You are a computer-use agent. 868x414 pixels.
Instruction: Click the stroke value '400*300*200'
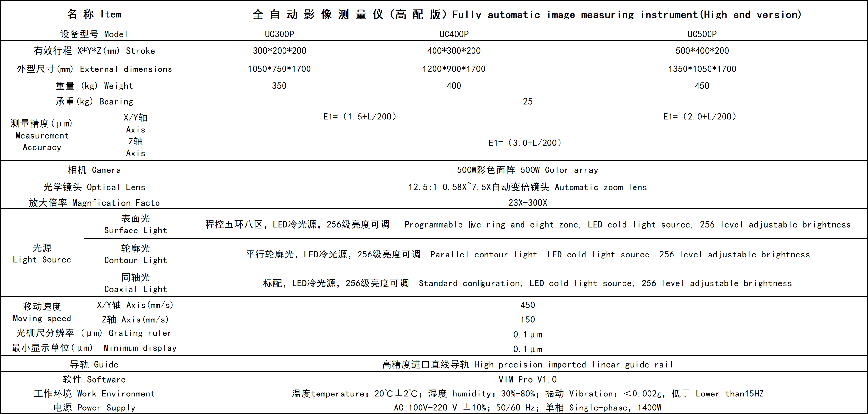click(x=454, y=51)
